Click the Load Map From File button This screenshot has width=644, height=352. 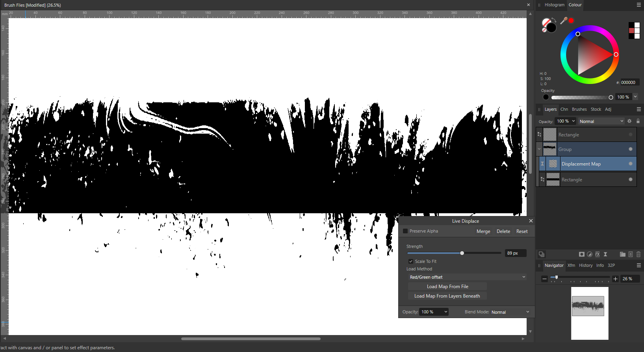coord(447,287)
